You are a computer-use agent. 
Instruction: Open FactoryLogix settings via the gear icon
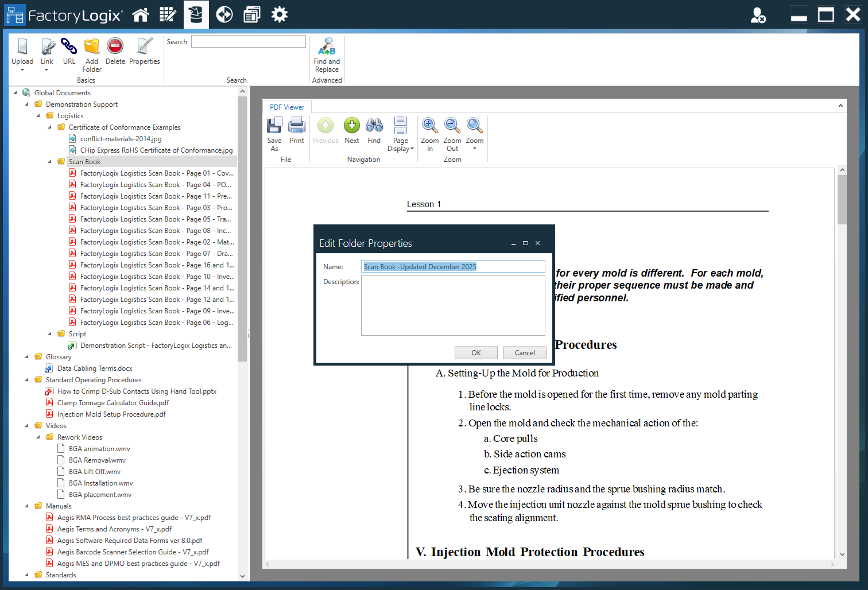[280, 14]
